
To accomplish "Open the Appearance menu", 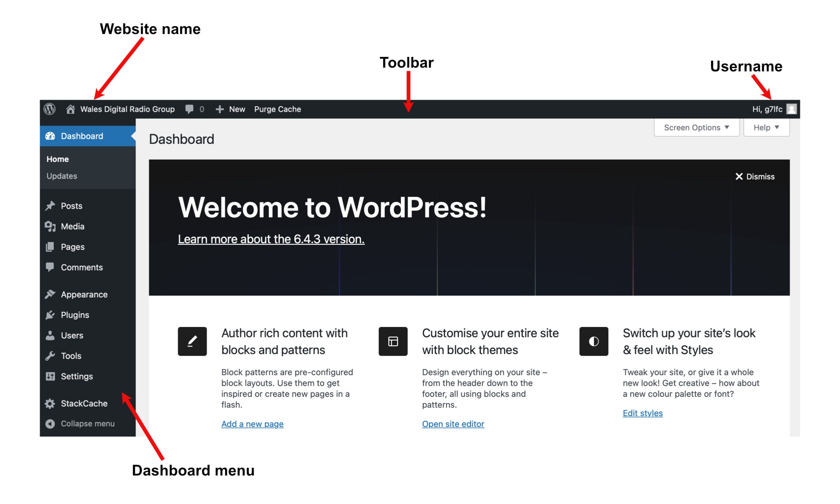I will pyautogui.click(x=88, y=294).
